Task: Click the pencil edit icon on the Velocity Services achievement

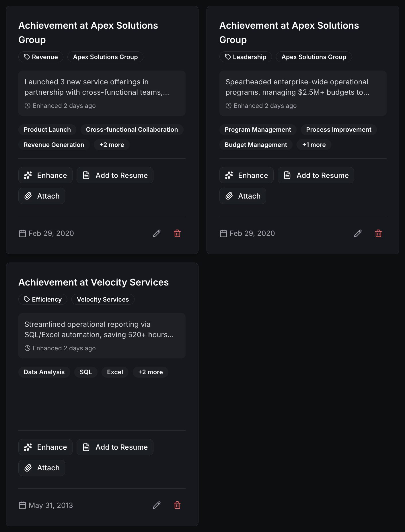Action: [156, 505]
